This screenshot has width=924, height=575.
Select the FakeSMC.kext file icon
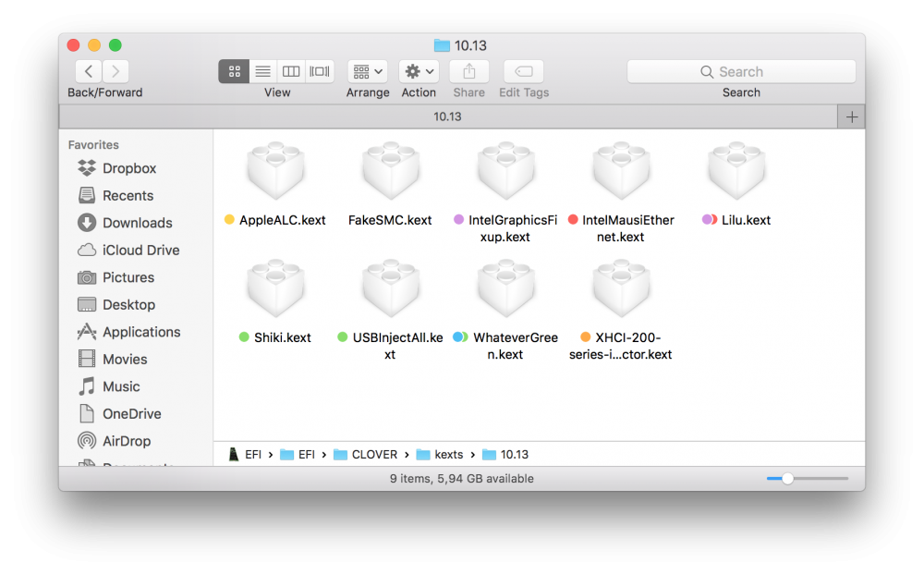[391, 171]
